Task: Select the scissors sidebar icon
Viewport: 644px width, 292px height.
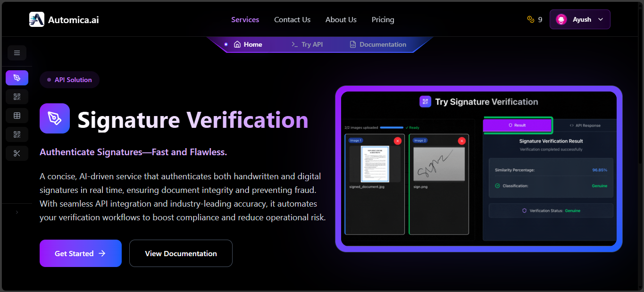Action: [x=17, y=153]
